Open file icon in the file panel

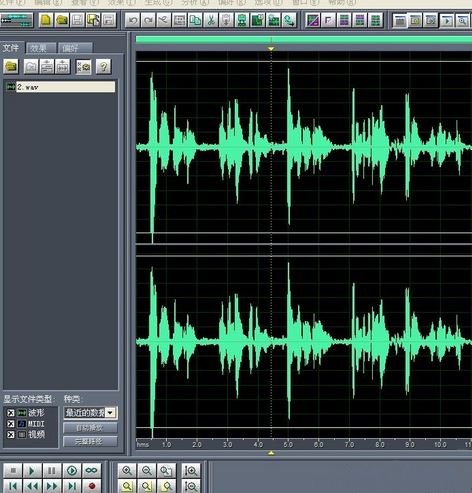click(11, 66)
